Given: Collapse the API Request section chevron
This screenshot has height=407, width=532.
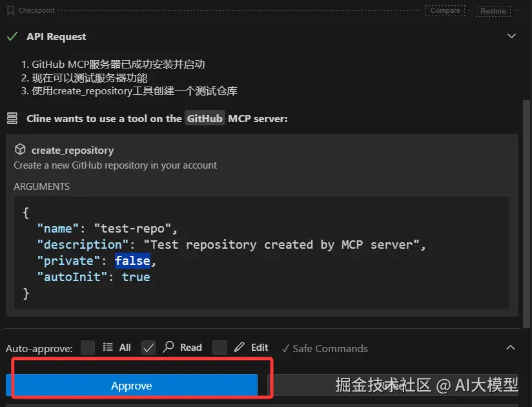Looking at the screenshot, I should click(511, 36).
